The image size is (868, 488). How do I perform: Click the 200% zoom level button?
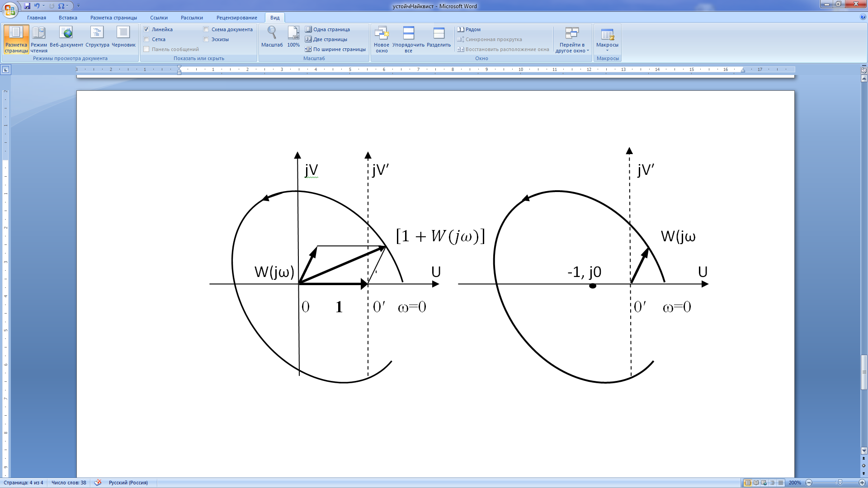pos(795,483)
